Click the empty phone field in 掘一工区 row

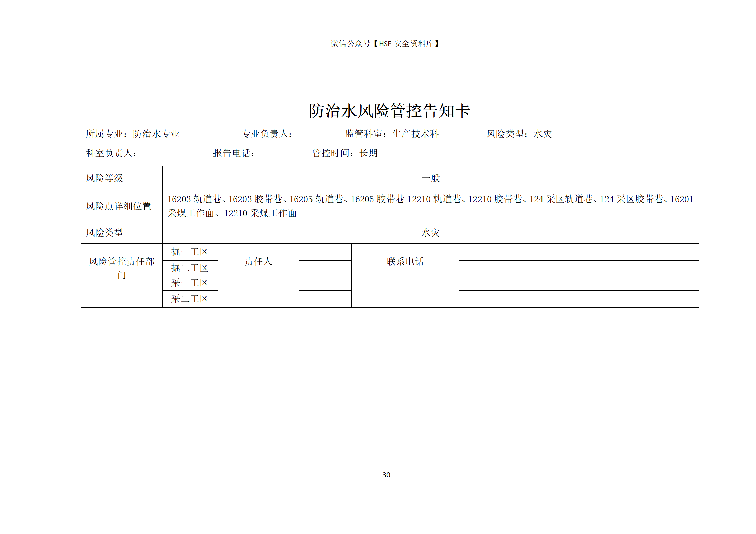[x=579, y=252]
